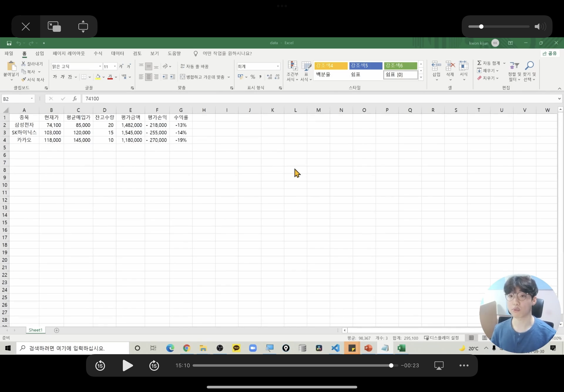Increase decimal places icon
Screen dimensions: 564x392
tap(269, 77)
